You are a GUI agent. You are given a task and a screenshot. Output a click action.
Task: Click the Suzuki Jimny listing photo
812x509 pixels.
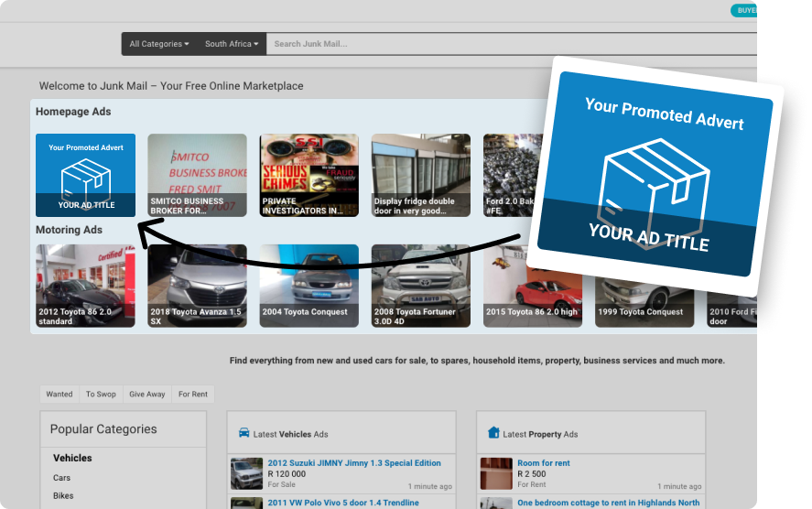coord(246,473)
